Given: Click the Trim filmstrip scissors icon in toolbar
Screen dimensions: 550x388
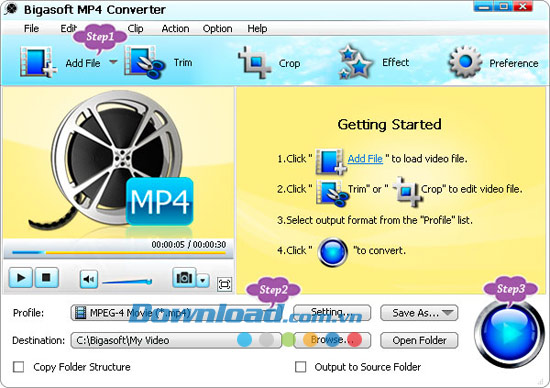Looking at the screenshot, I should pyautogui.click(x=145, y=62).
